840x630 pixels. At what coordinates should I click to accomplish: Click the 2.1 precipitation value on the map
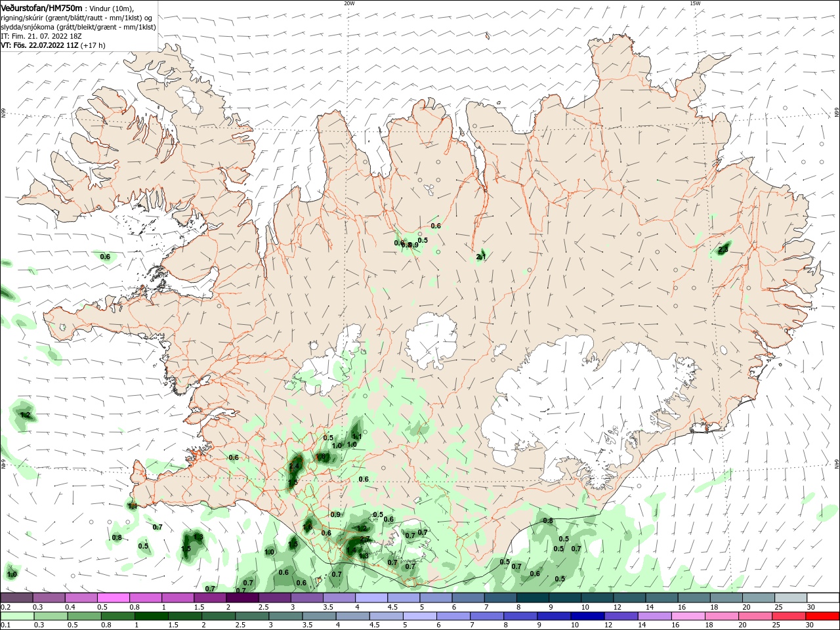coord(481,257)
